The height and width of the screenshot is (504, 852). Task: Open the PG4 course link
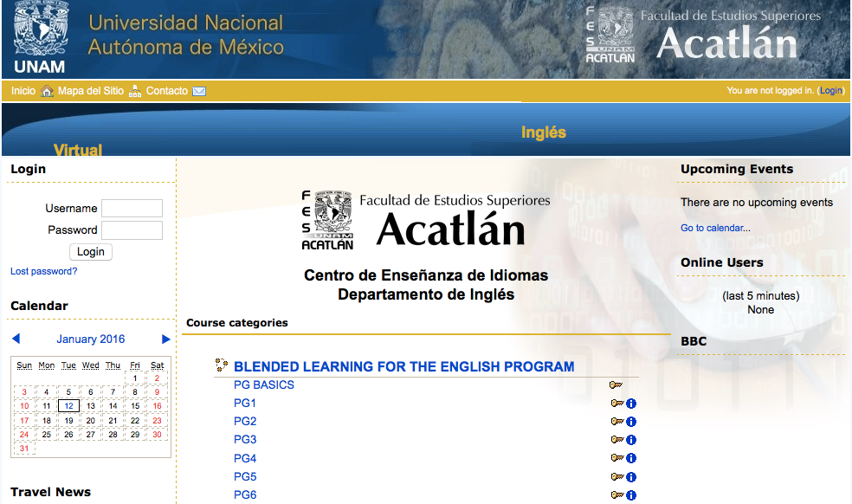click(245, 458)
